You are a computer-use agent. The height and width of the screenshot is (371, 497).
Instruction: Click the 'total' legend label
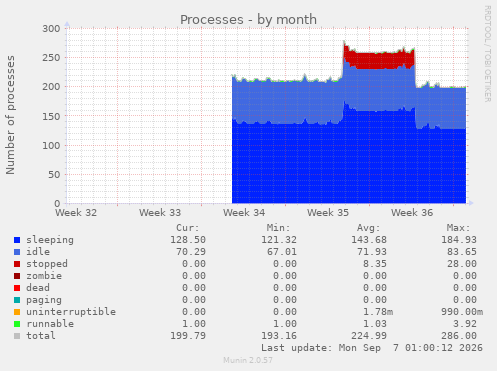click(x=41, y=336)
